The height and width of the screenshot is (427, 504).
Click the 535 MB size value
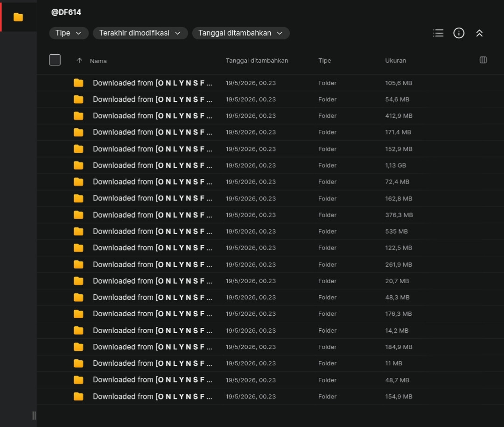point(396,231)
